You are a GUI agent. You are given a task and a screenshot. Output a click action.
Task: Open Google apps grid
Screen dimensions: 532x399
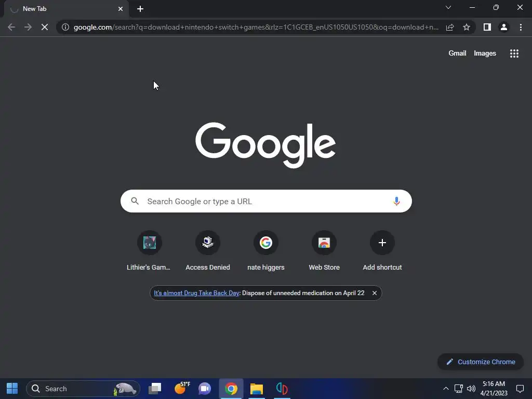pos(514,54)
